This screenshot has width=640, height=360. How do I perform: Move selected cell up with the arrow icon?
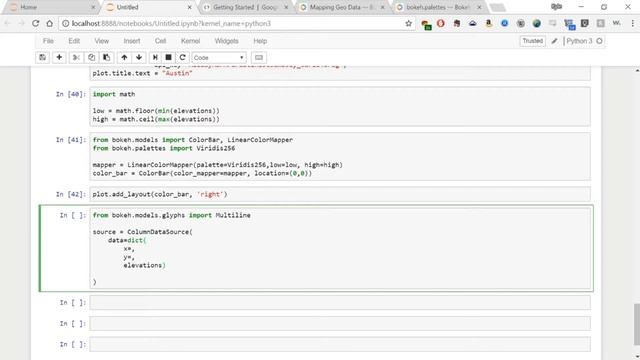[x=124, y=58]
